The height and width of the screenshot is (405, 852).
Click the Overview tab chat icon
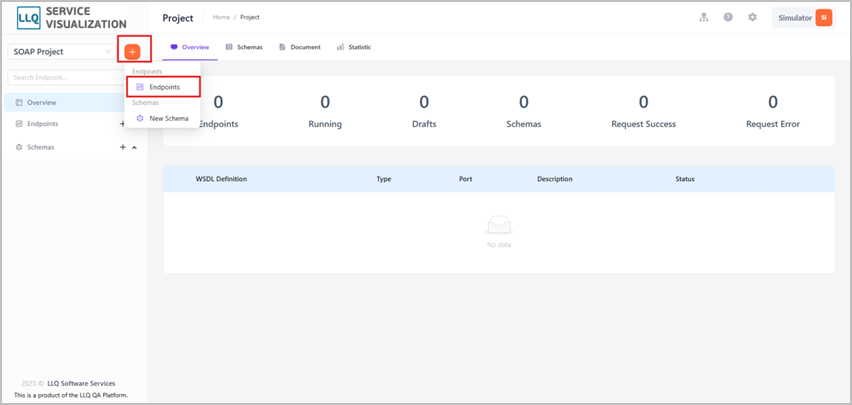point(174,47)
